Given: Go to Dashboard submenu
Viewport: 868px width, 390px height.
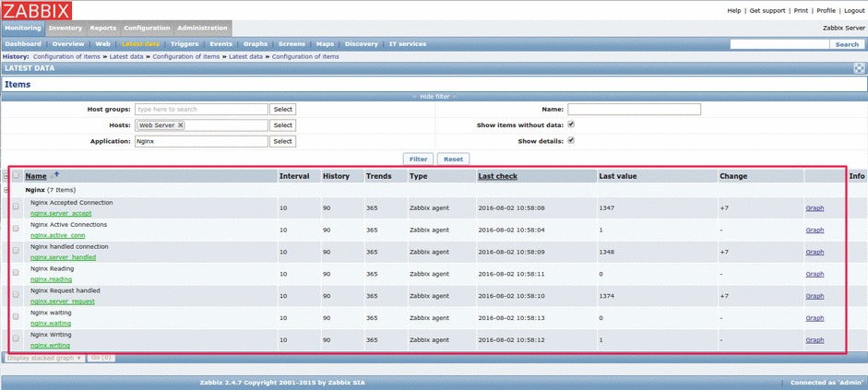Looking at the screenshot, I should [23, 44].
